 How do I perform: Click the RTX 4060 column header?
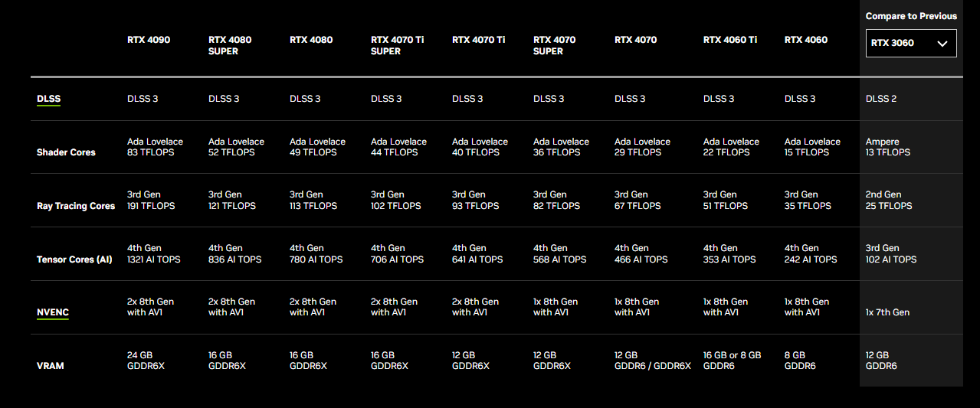pyautogui.click(x=806, y=40)
